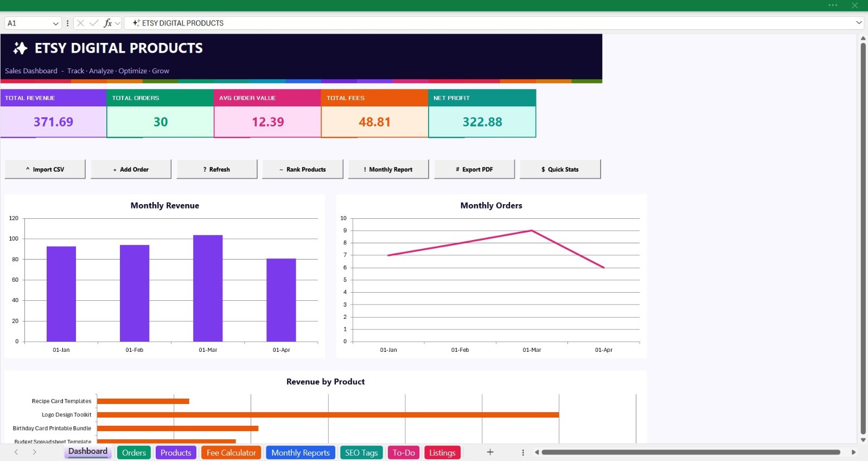This screenshot has height=461, width=868.
Task: Click the AVG ORDER VALUE card header
Action: point(268,98)
